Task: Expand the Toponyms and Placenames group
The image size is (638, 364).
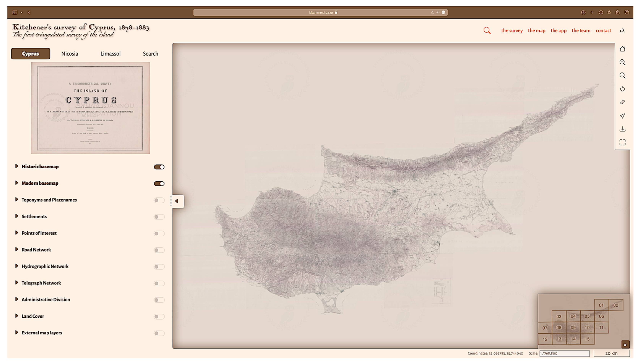Action: [x=17, y=200]
